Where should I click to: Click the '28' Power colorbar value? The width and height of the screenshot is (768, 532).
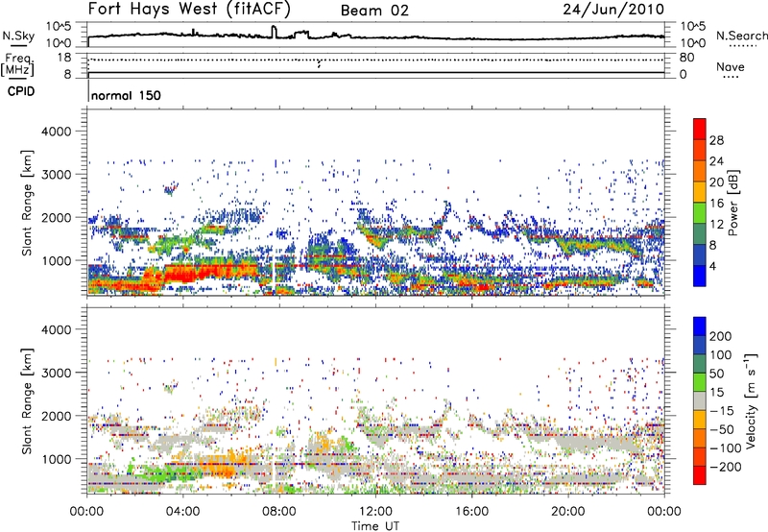(716, 140)
